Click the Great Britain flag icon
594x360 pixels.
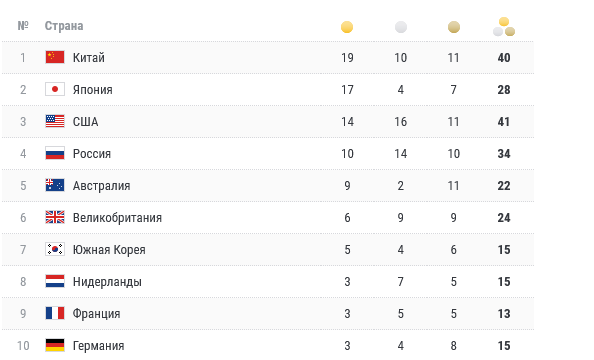[55, 217]
